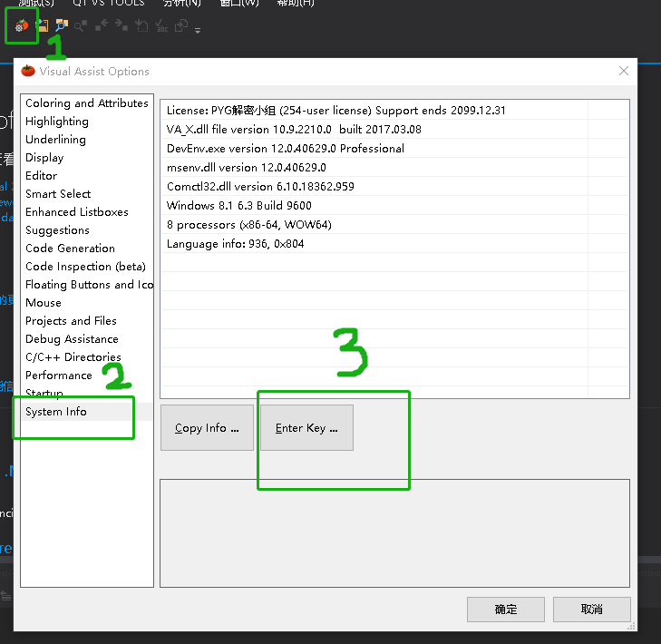Click the empty text box below buttons
The height and width of the screenshot is (644, 661).
394,533
